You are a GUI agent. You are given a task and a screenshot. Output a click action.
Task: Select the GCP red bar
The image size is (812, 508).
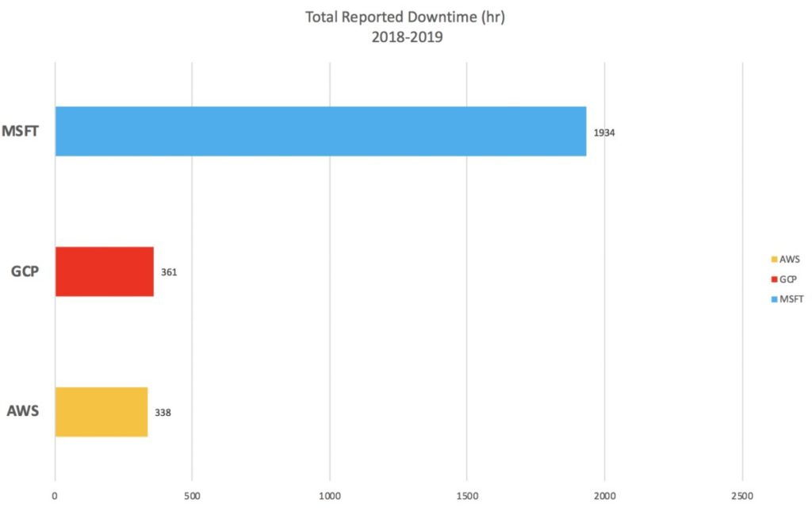pos(103,272)
